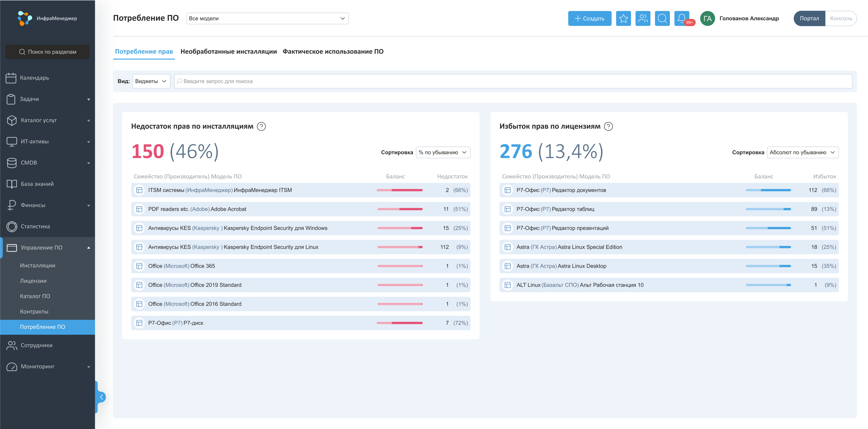This screenshot has height=429, width=868.
Task: Click the favorites star icon
Action: (x=623, y=19)
